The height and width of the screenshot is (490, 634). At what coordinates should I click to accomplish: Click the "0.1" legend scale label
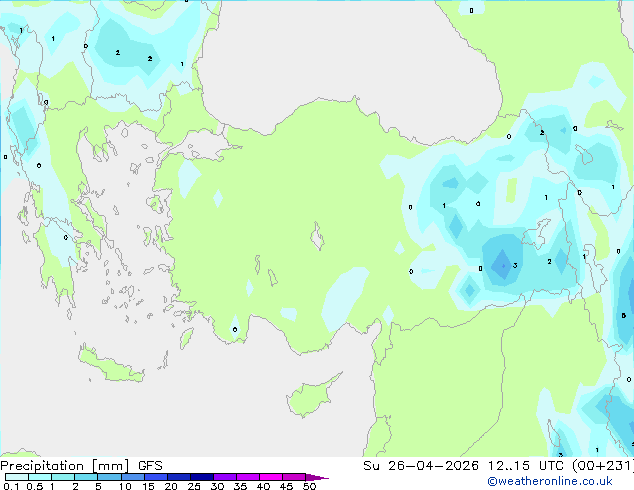click(x=11, y=486)
